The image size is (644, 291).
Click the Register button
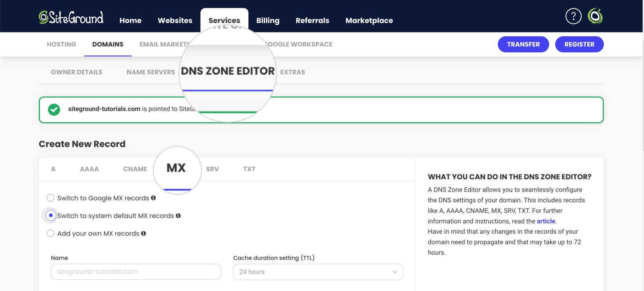[x=579, y=44]
